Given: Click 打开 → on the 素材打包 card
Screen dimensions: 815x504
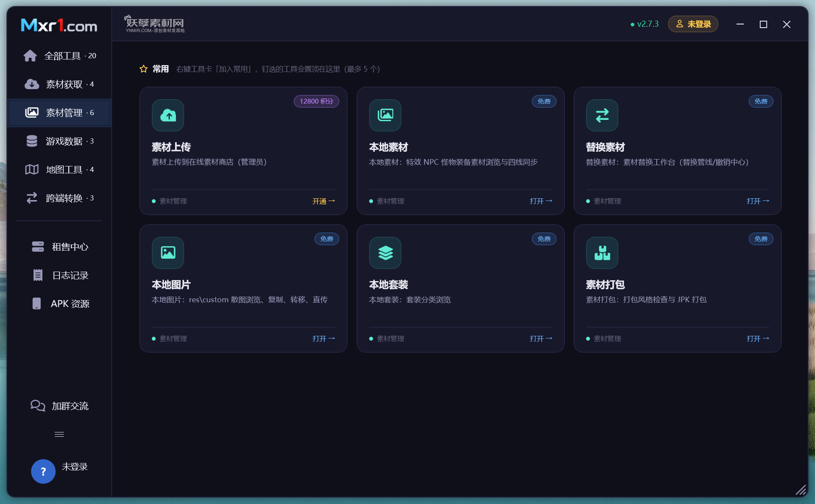Looking at the screenshot, I should 758,339.
